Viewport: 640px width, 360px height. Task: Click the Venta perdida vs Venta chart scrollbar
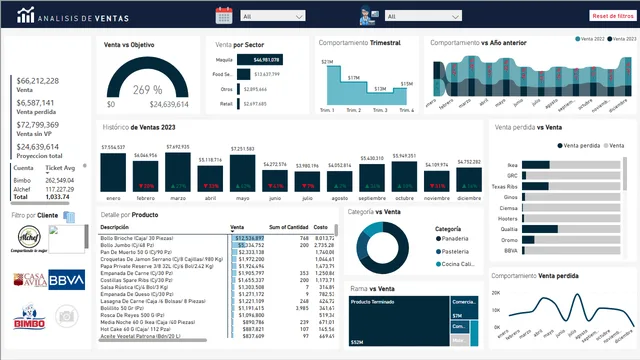point(624,173)
